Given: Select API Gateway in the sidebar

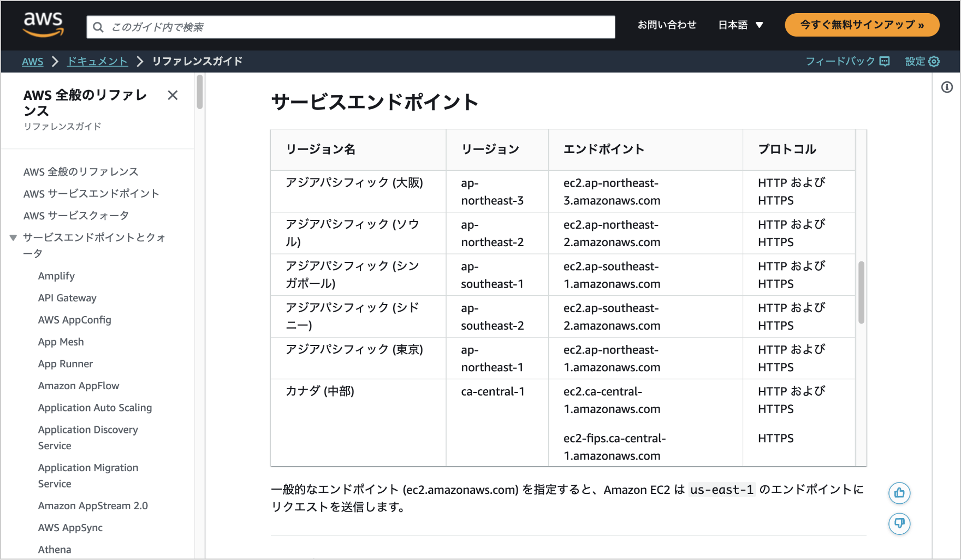Looking at the screenshot, I should [x=67, y=298].
